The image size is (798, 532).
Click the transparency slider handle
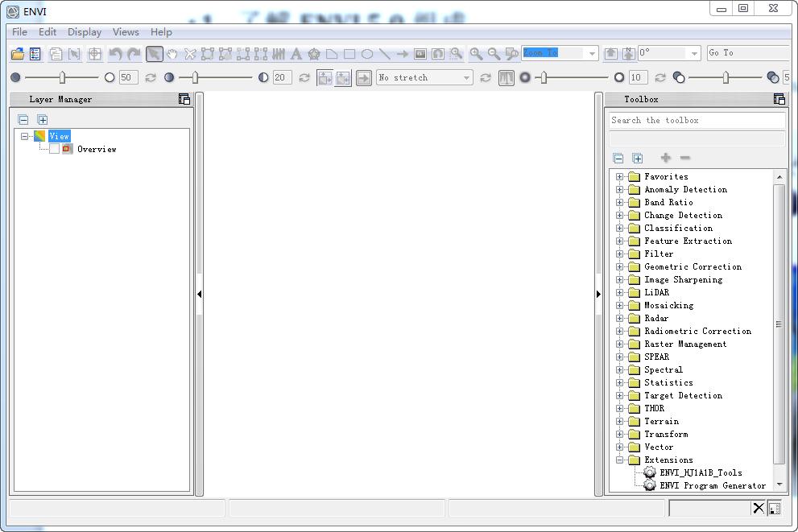(726, 77)
